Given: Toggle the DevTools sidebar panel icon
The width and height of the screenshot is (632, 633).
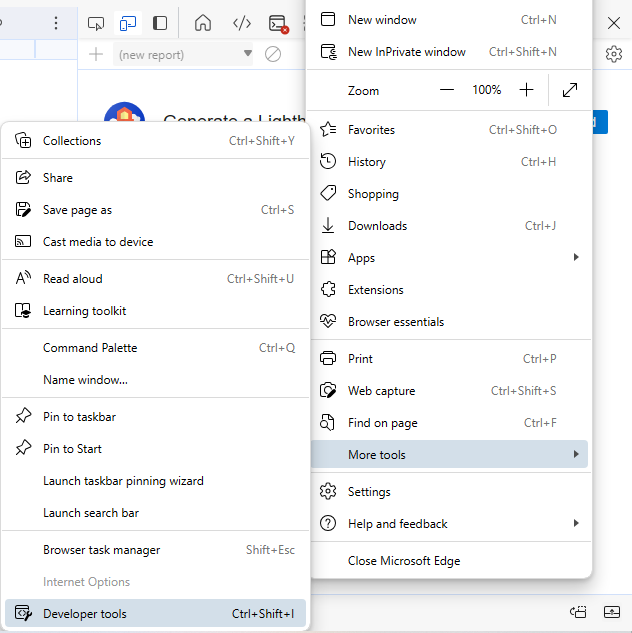Looking at the screenshot, I should (160, 23).
